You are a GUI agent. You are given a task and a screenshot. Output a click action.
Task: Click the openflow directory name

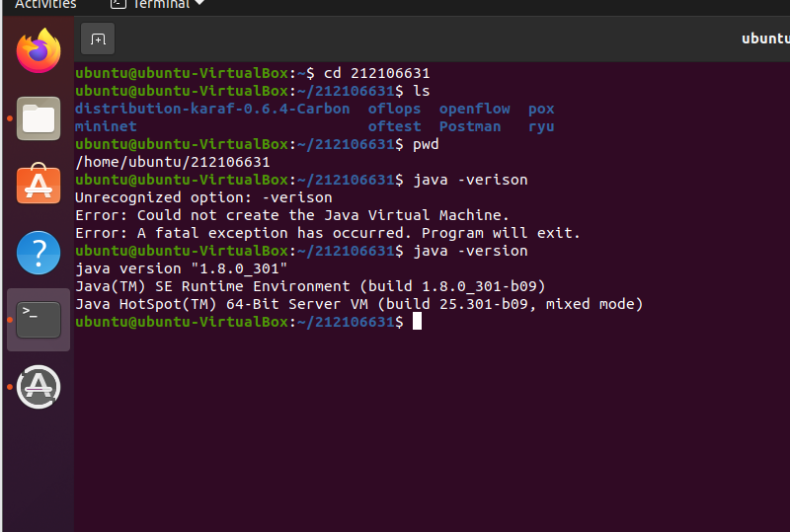point(474,109)
